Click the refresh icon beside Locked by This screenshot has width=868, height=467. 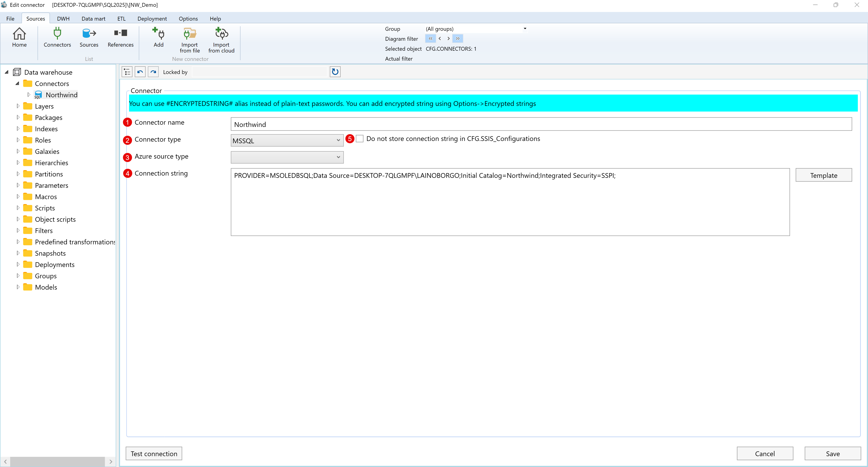pyautogui.click(x=335, y=72)
